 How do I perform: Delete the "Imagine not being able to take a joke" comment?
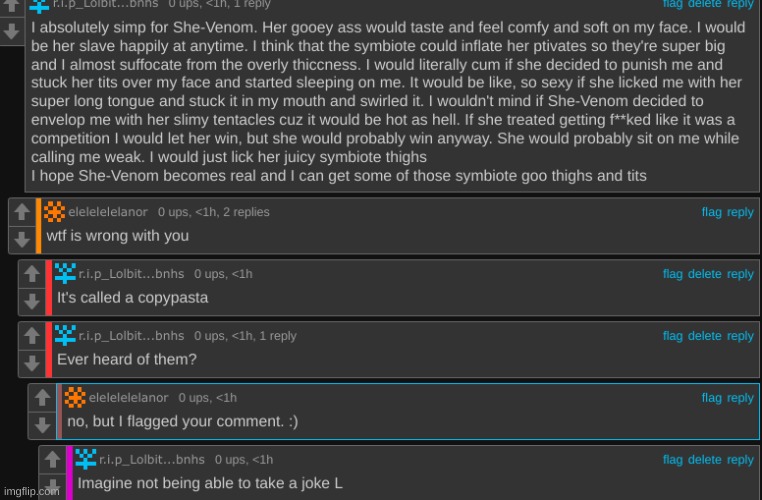click(704, 460)
